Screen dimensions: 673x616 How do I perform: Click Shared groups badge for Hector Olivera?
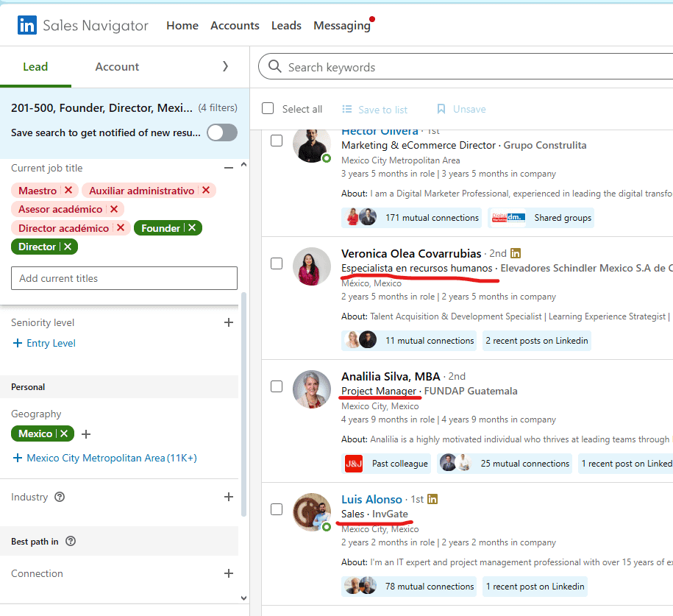click(541, 218)
